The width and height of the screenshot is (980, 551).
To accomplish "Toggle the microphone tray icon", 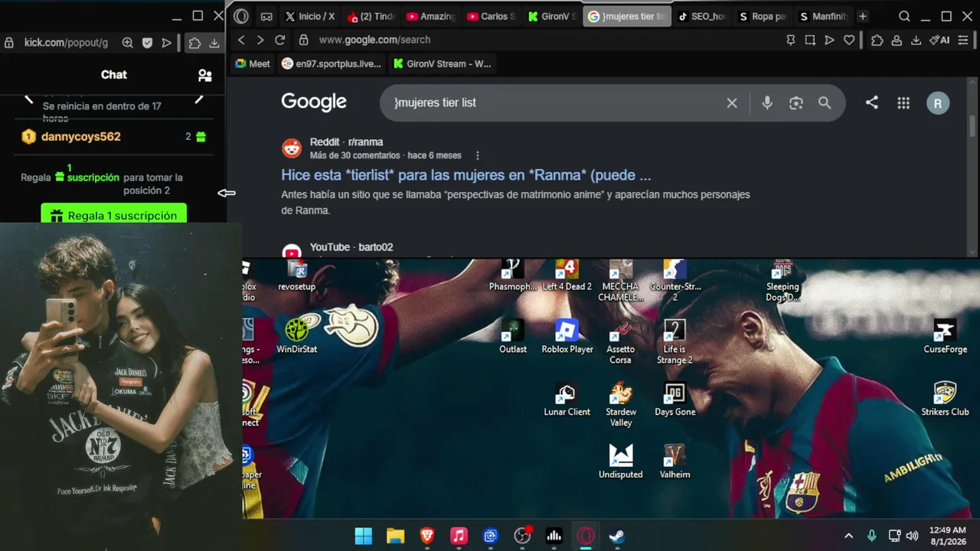I will 871,536.
